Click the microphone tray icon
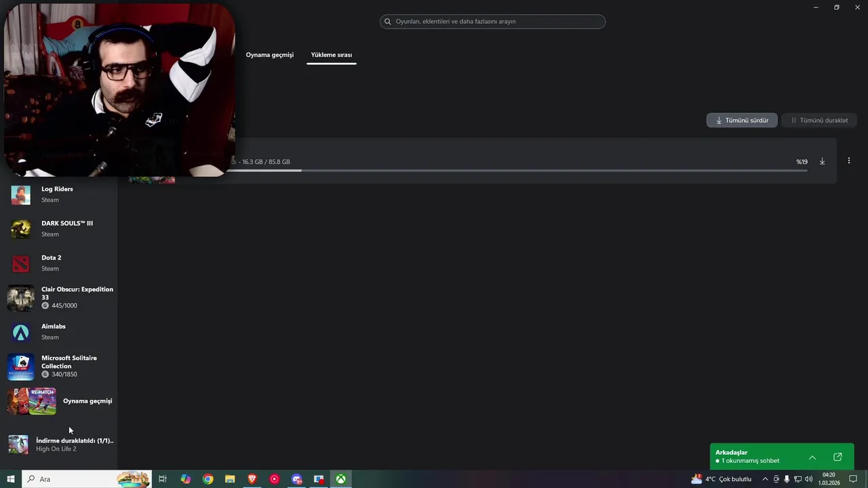Image resolution: width=868 pixels, height=488 pixels. tap(787, 479)
